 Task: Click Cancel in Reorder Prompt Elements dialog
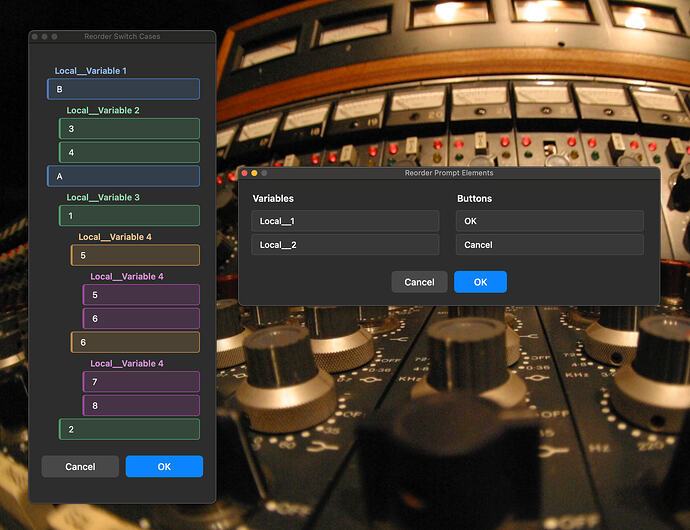pos(419,282)
